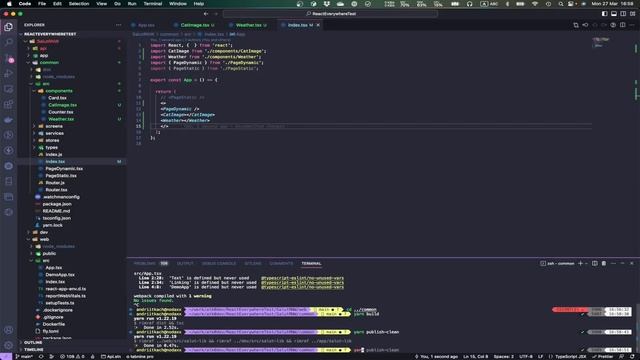
Task: Click UTF-8 encoding in status bar
Action: (526, 357)
